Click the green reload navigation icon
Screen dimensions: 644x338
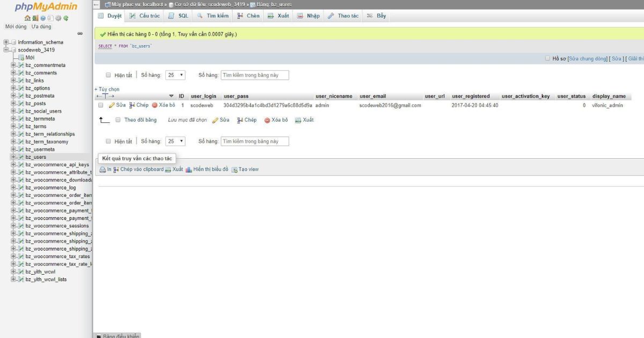(x=65, y=18)
